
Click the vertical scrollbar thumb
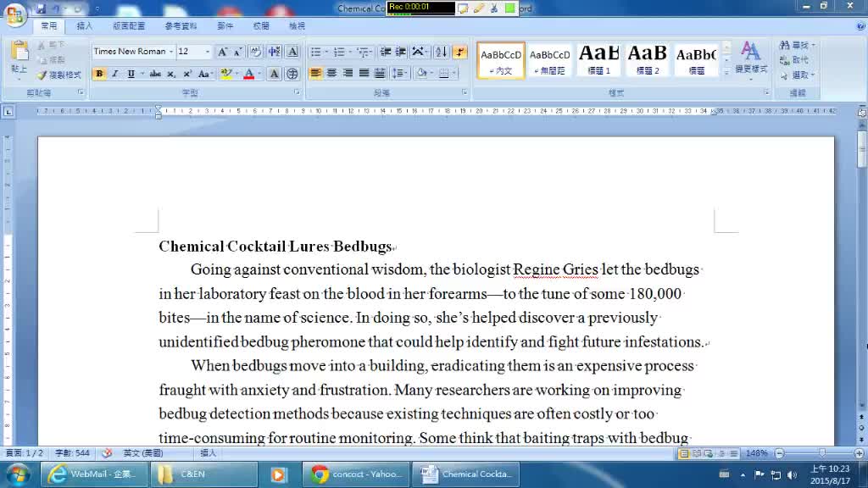point(862,149)
